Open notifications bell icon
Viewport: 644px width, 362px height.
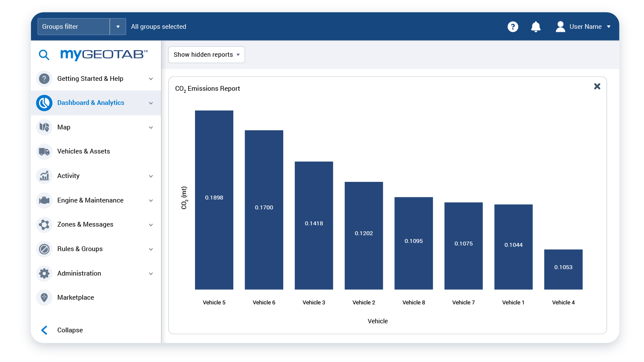(x=536, y=27)
